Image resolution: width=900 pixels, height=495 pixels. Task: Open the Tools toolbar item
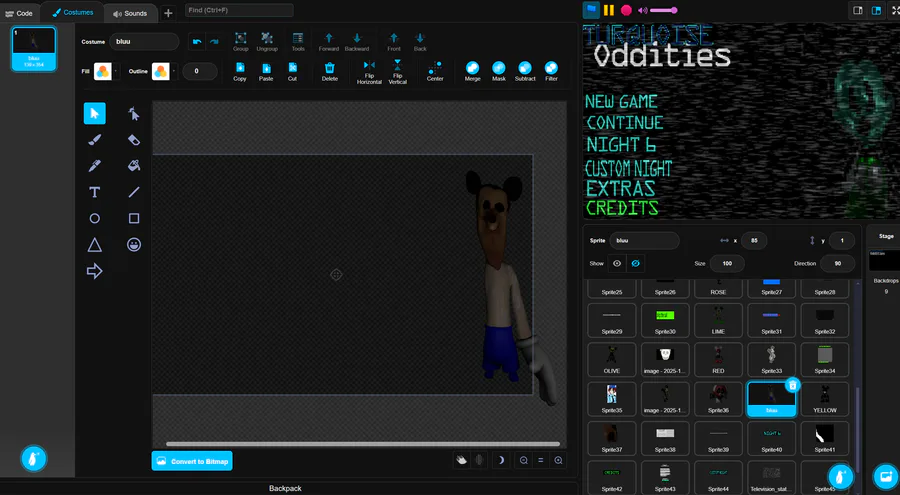(x=298, y=41)
